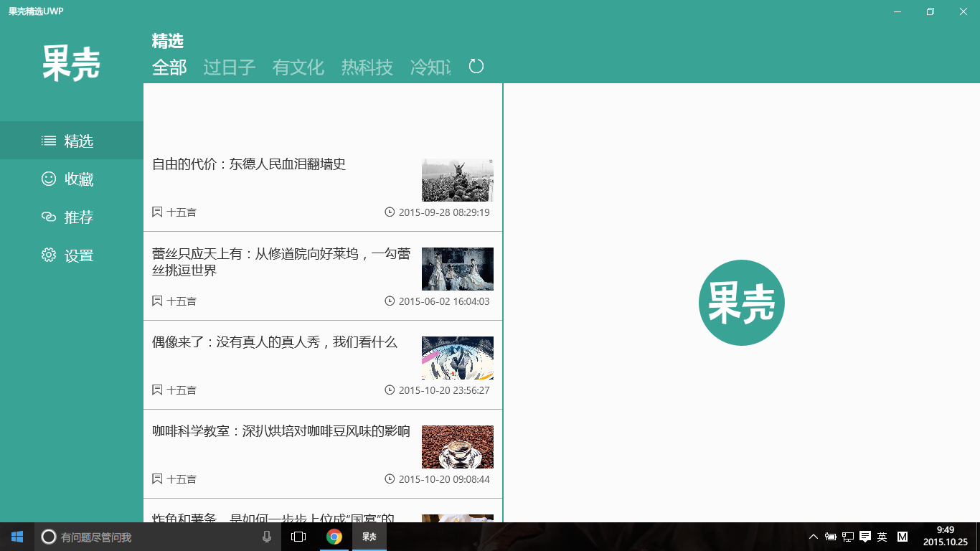The width and height of the screenshot is (980, 551).
Task: Launch Google Chrome from the taskbar
Action: (334, 537)
